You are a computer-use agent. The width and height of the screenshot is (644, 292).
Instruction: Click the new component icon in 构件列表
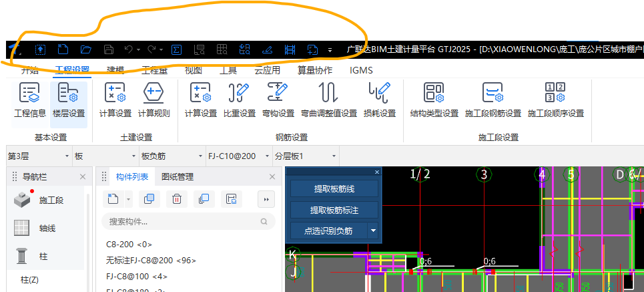pos(113,199)
